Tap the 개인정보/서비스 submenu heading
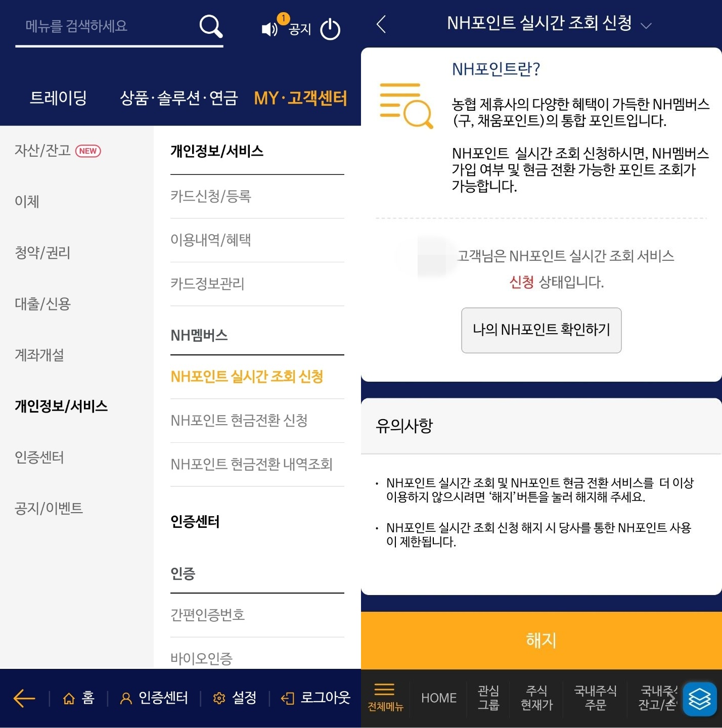This screenshot has height=728, width=722. [x=217, y=151]
